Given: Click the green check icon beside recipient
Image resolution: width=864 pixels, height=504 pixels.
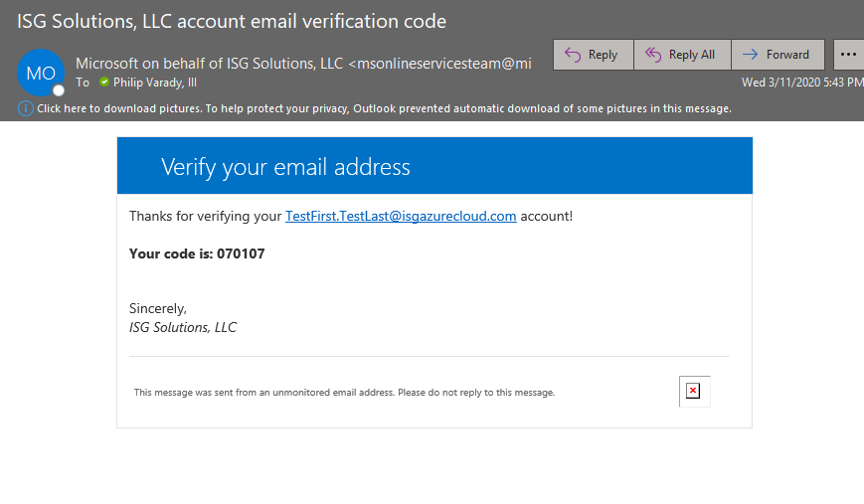Looking at the screenshot, I should tap(104, 83).
